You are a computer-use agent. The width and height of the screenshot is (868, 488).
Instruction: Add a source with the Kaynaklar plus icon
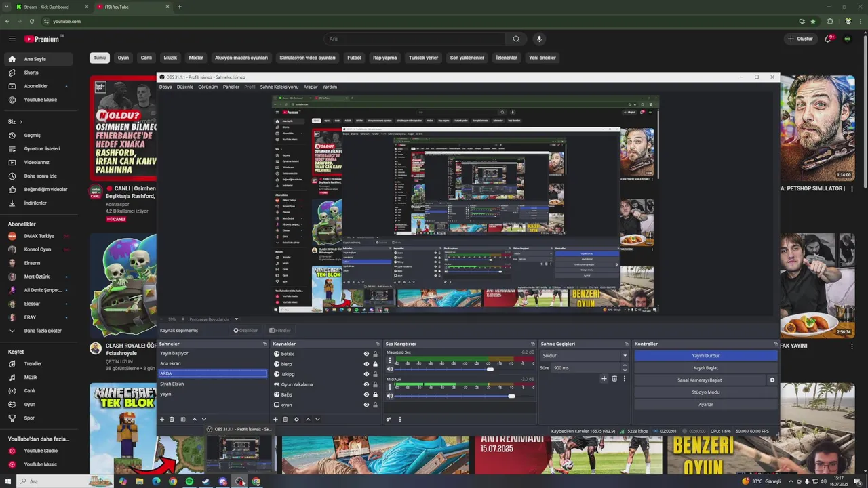coord(275,419)
